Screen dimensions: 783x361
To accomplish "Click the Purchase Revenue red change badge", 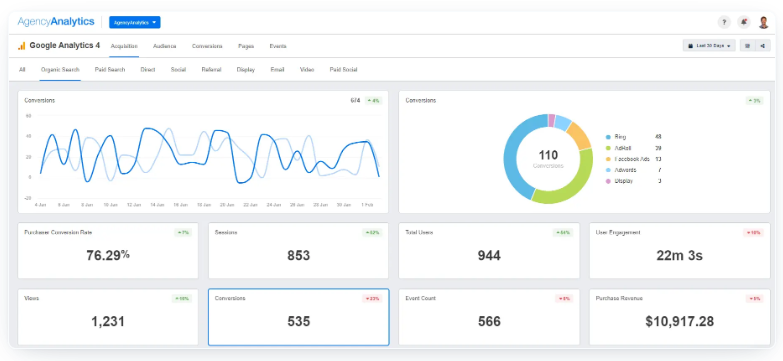I will 755,299.
